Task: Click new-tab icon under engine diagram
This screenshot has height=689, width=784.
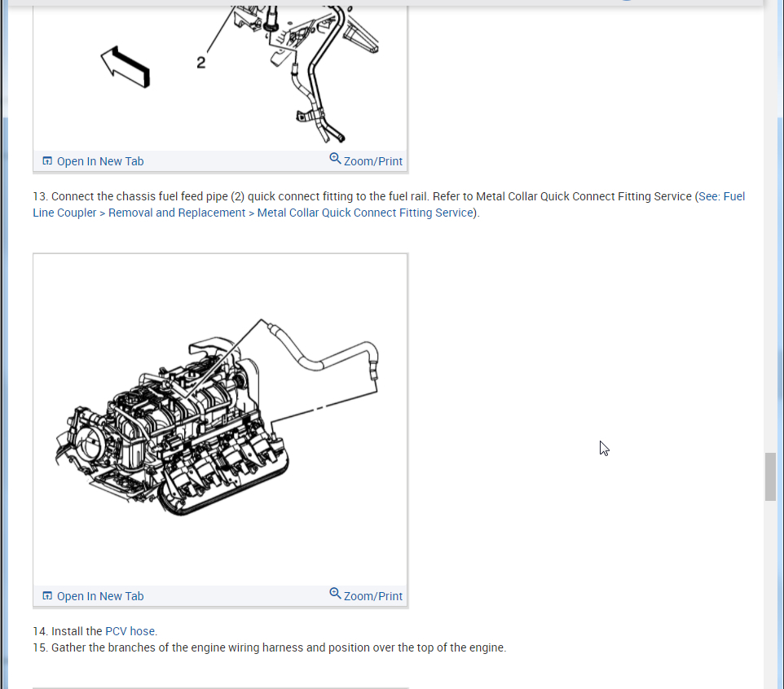Action: 47,595
